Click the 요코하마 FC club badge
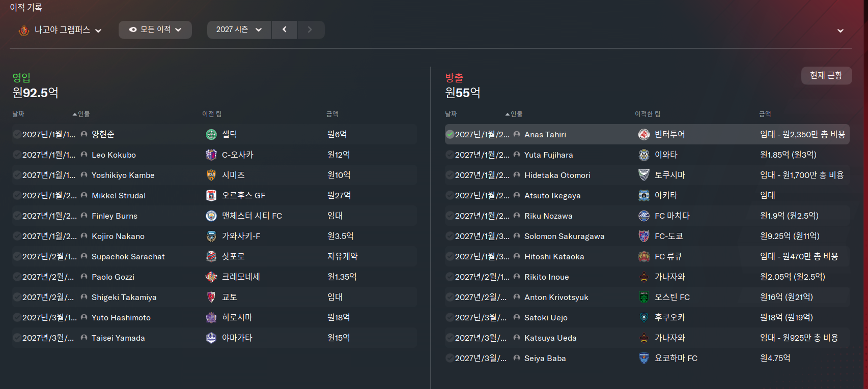Screen dimensions: 868x389 644,358
